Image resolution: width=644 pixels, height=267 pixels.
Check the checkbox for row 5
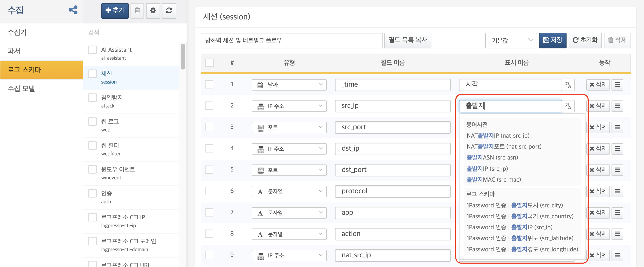[x=209, y=170]
